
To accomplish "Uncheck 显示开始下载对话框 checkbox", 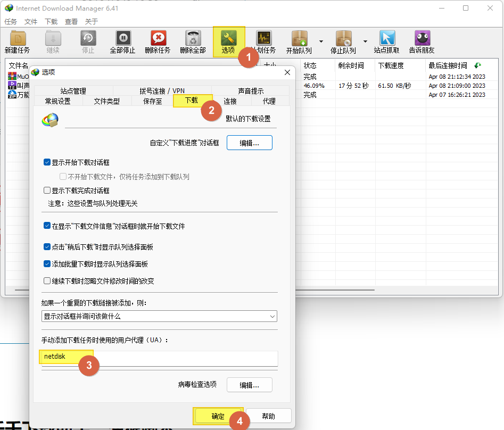I will (x=47, y=162).
